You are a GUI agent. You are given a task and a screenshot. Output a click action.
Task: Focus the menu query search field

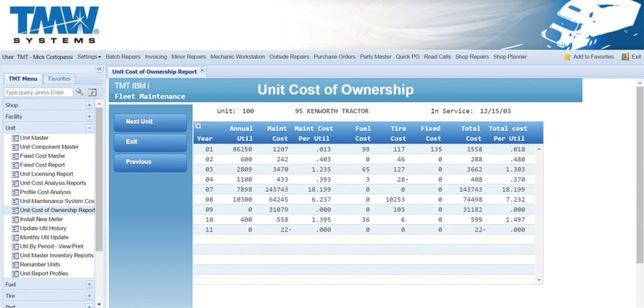click(x=38, y=92)
